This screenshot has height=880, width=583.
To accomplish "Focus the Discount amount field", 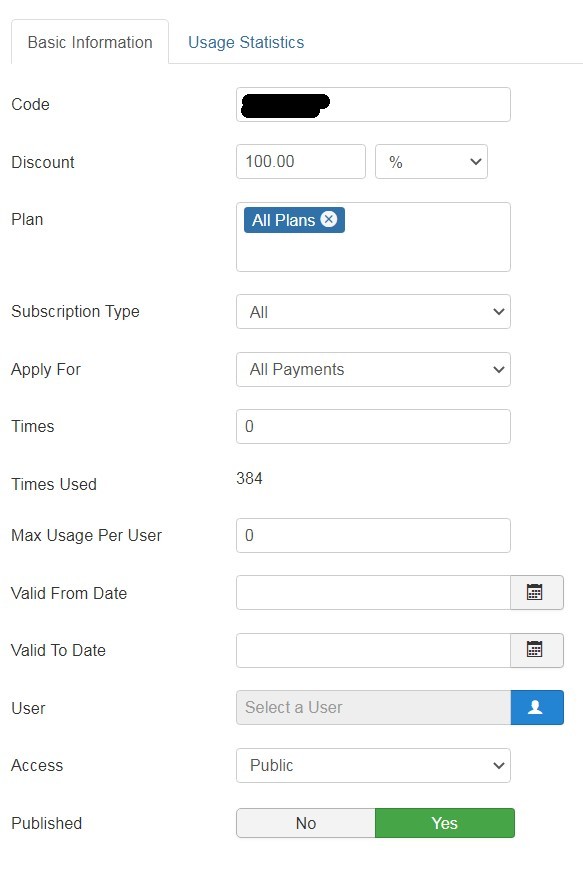I will [x=301, y=162].
